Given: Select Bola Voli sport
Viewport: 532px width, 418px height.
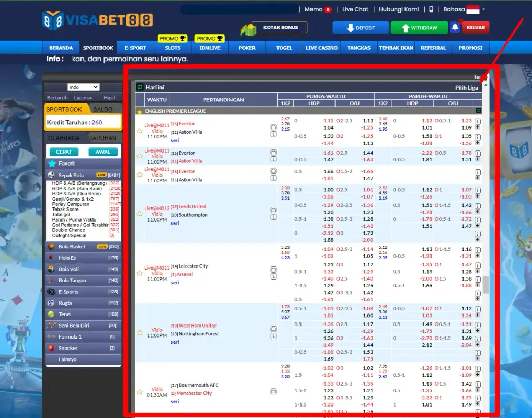Looking at the screenshot, I should (83, 269).
